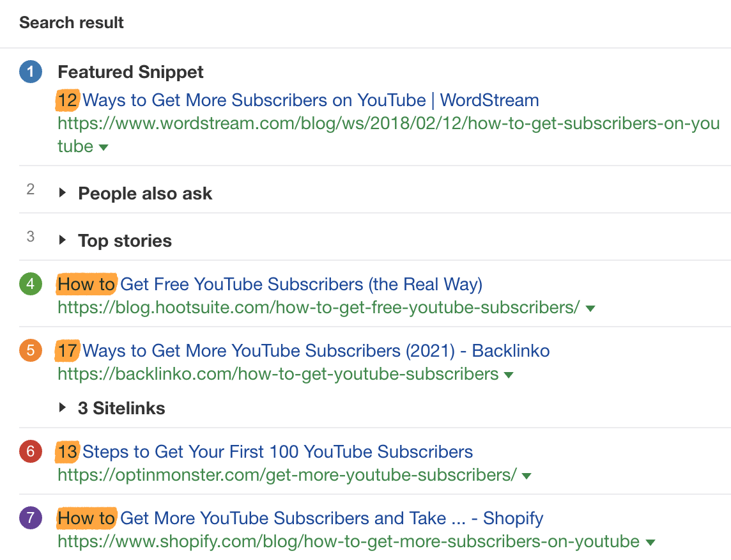
Task: Click the red position 6 badge
Action: (31, 452)
